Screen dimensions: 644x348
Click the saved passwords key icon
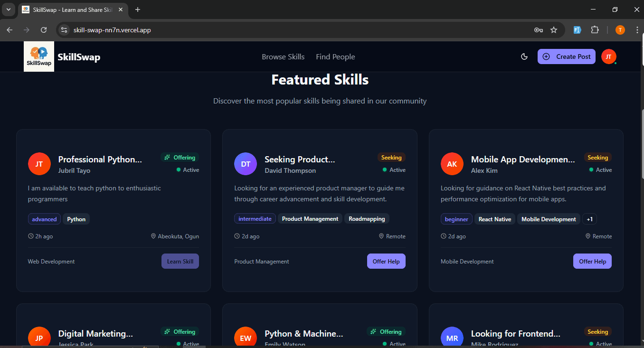pyautogui.click(x=539, y=30)
